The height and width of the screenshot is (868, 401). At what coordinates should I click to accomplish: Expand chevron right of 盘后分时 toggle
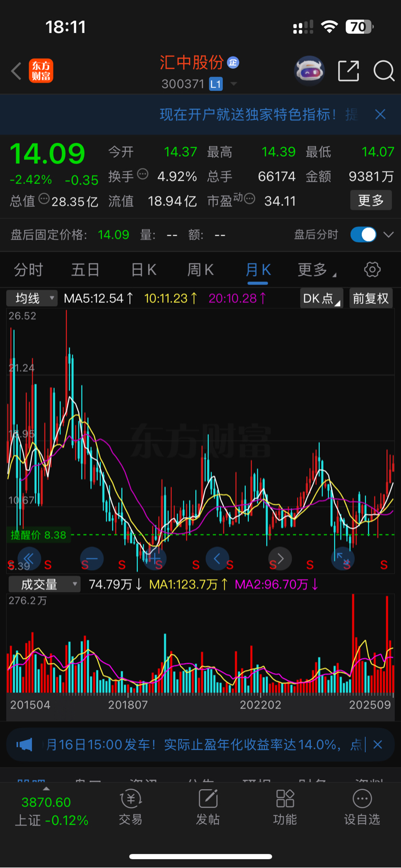[x=388, y=235]
